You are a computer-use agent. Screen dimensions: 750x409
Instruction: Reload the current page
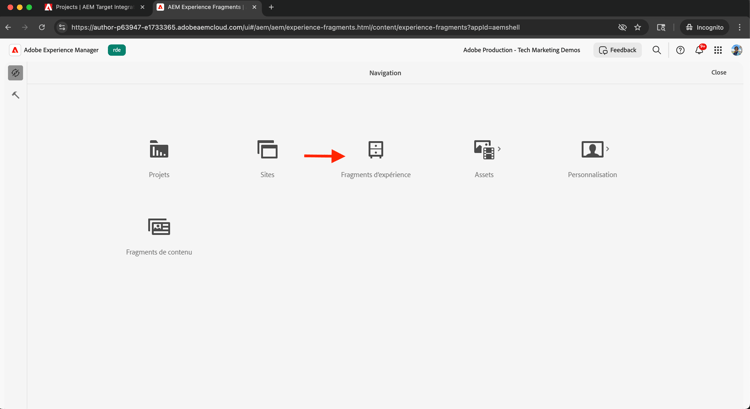(x=42, y=27)
